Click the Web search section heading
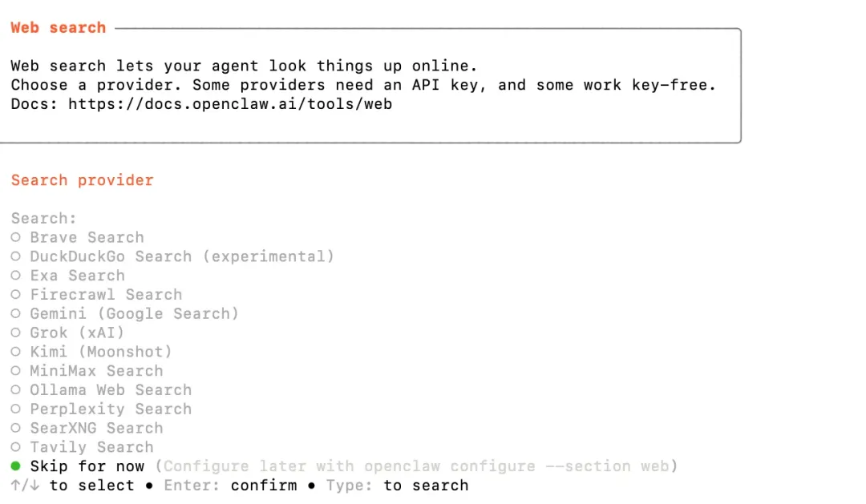The image size is (866, 504). 58,27
